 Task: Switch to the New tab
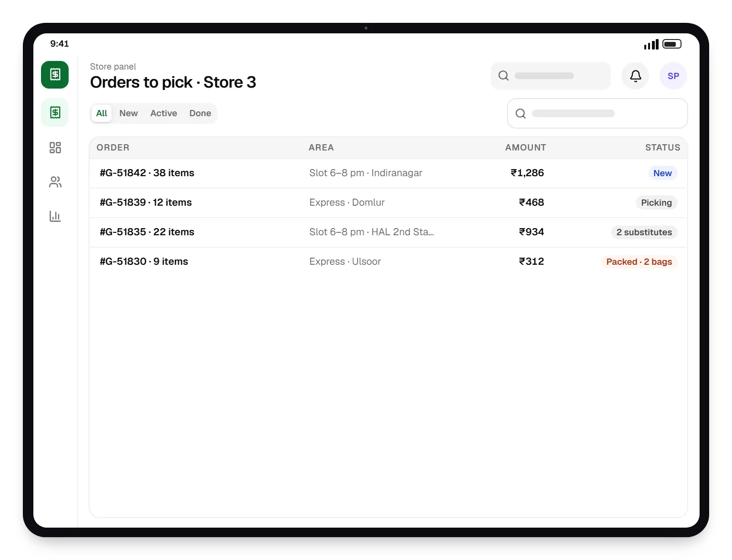tap(129, 113)
